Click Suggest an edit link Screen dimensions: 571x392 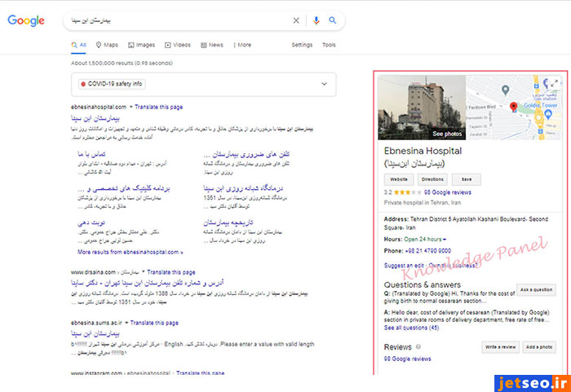pos(405,266)
